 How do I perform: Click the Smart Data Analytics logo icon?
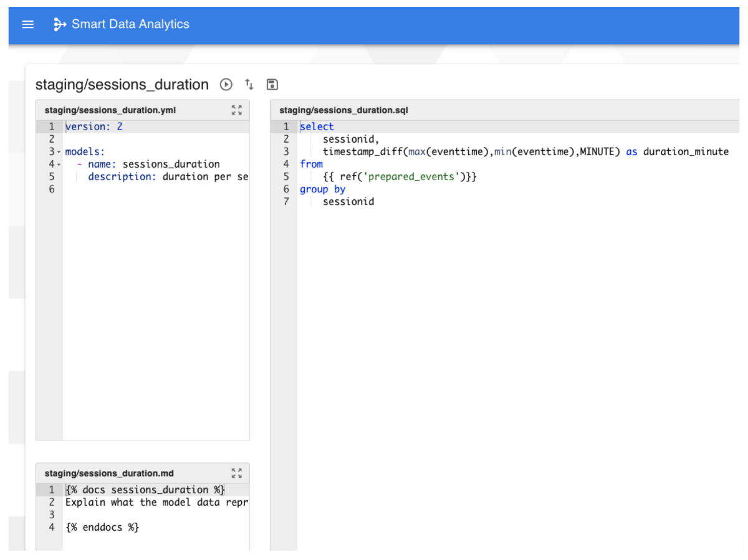point(59,24)
